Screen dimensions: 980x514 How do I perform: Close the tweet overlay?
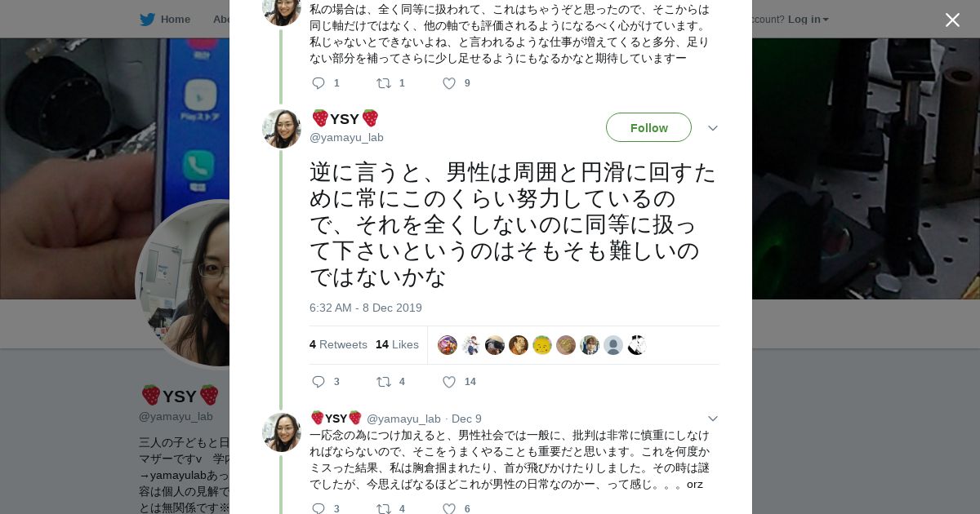point(952,20)
